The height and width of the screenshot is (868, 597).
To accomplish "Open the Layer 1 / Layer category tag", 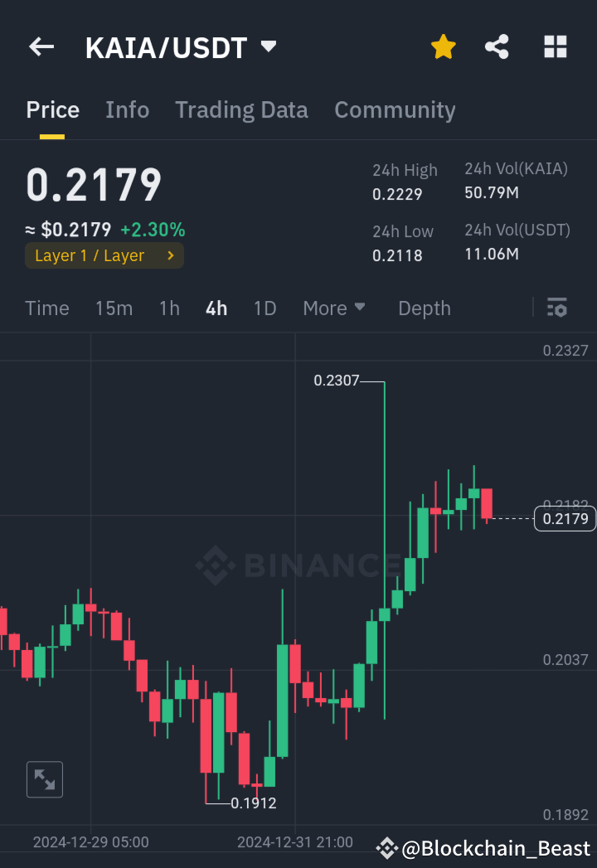I will (x=104, y=255).
